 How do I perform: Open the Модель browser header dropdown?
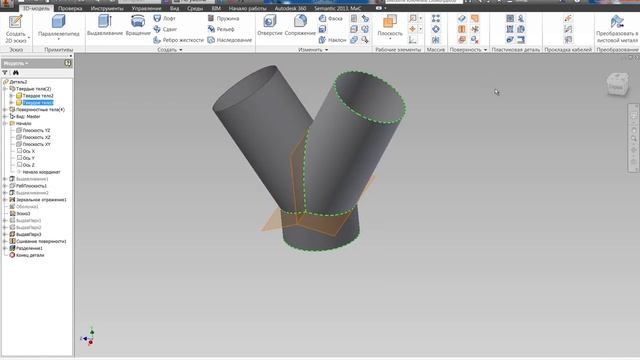[x=16, y=64]
